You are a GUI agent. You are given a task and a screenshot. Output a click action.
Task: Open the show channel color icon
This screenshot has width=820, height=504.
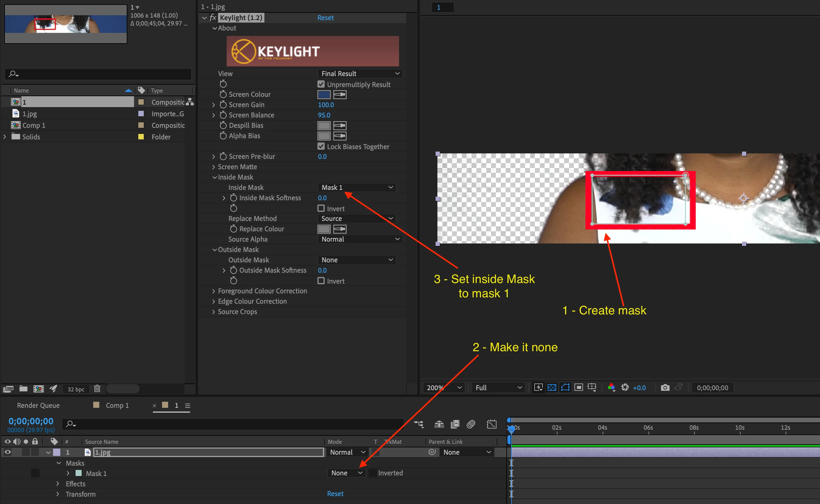(x=611, y=387)
